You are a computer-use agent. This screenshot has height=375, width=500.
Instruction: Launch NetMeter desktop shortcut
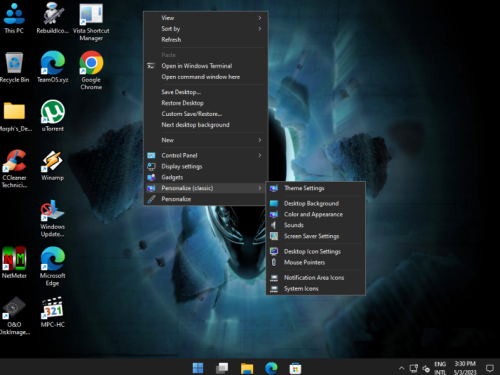pyautogui.click(x=14, y=263)
